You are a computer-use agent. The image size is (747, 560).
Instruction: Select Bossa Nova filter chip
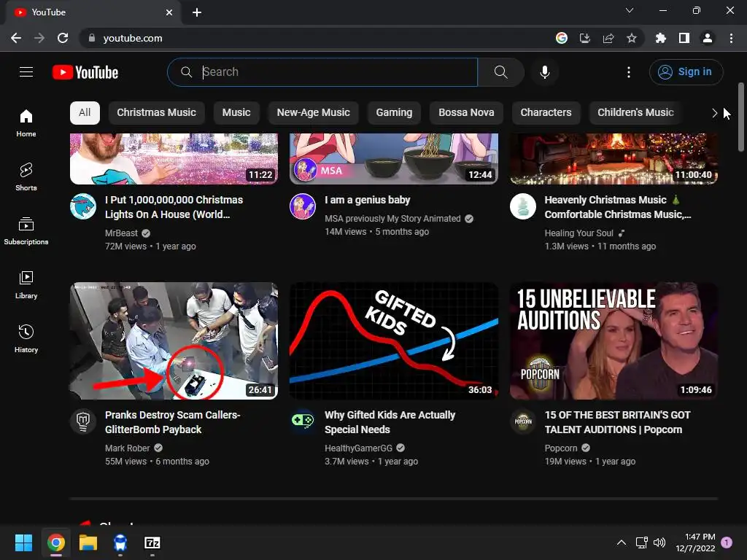tap(466, 113)
